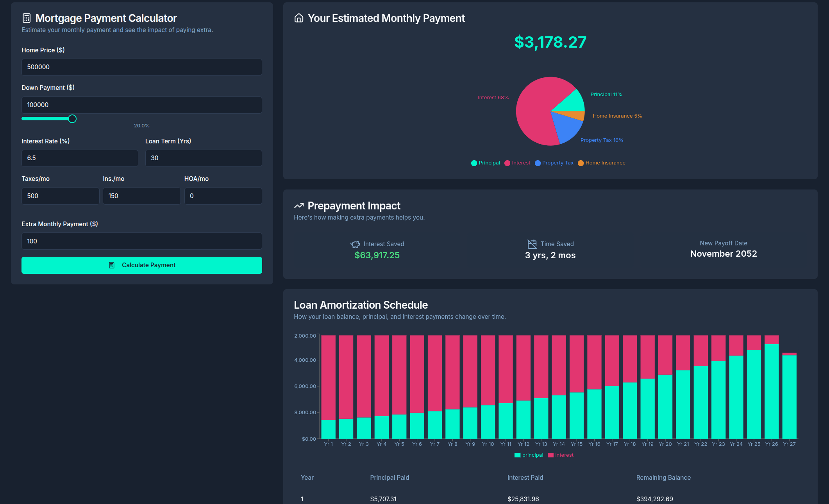Click the calculator icon inside the Calculate Payment button
Screen dimensions: 829x504
[x=112, y=265]
